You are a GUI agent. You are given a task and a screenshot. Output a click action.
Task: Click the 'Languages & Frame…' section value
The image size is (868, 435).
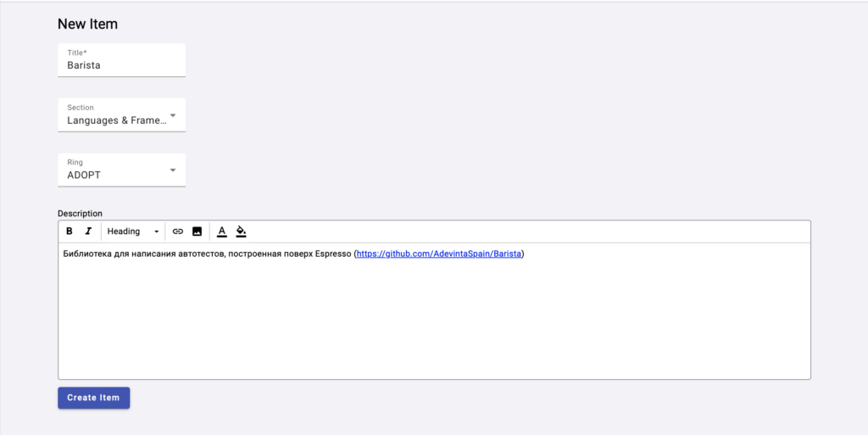coord(117,120)
